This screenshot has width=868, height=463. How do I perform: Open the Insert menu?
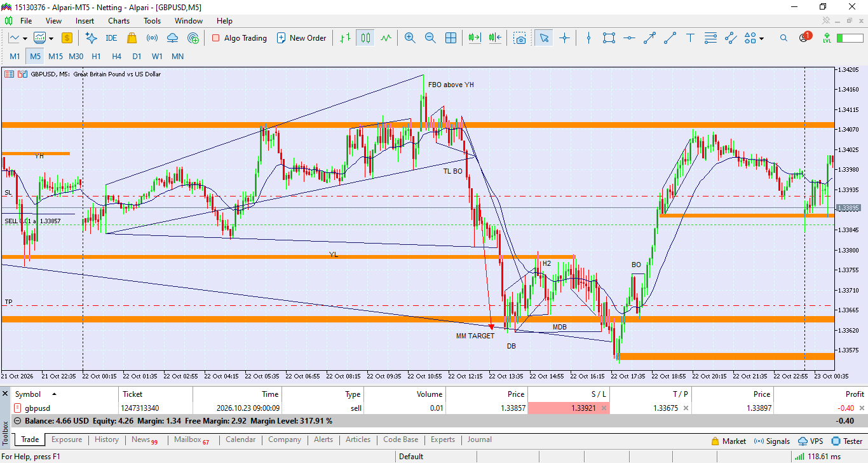[85, 21]
